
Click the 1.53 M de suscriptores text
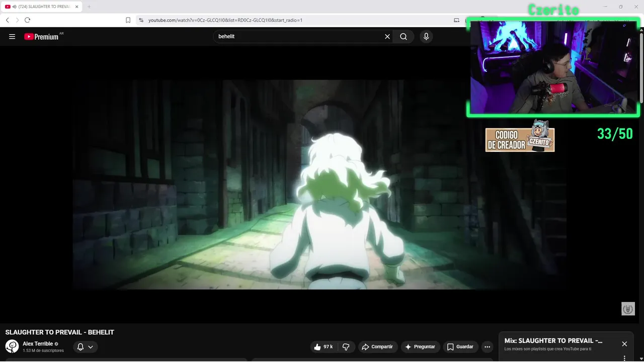(x=43, y=350)
